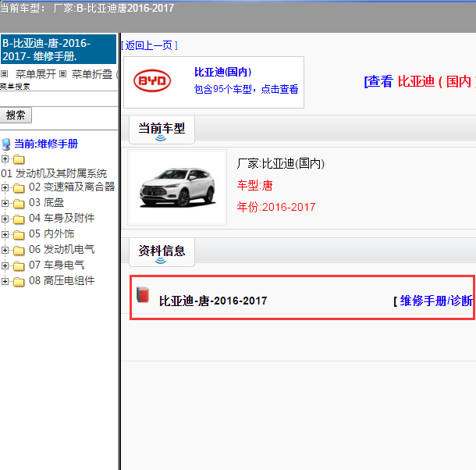Click the BYD logo icon
The image size is (476, 470).
(152, 81)
